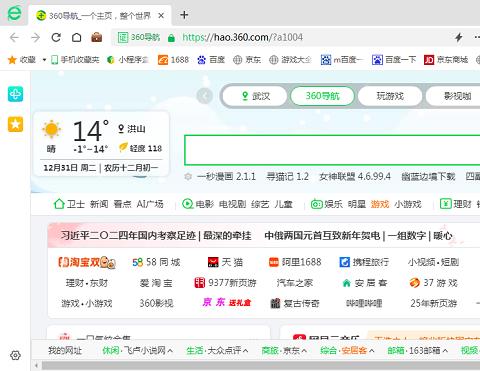The width and height of the screenshot is (480, 371).
Task: Open the 新闻 category
Action: (99, 204)
